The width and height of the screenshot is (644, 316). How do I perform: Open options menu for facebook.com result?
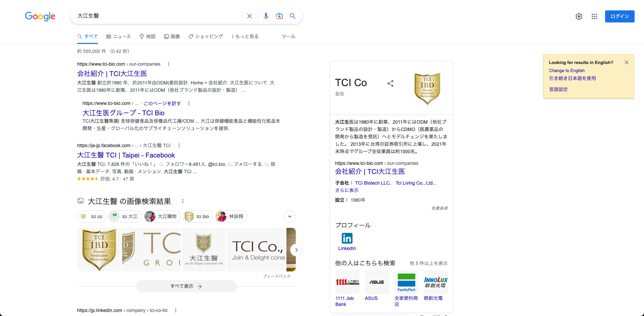click(179, 145)
